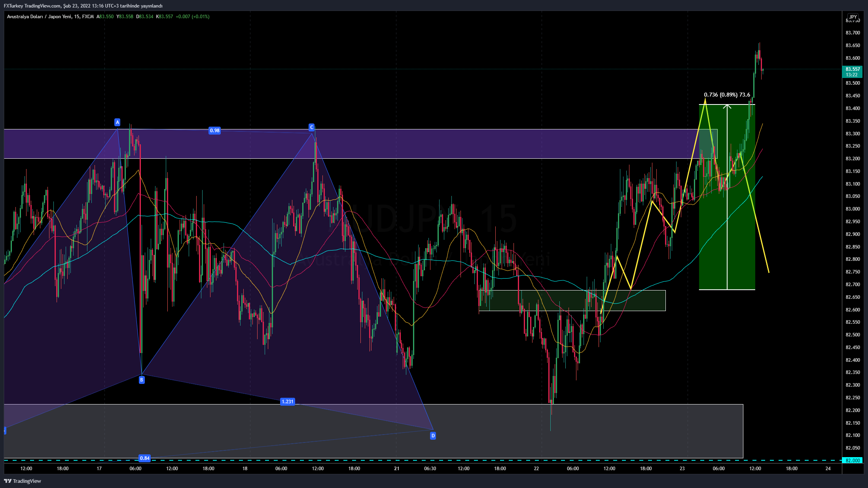The height and width of the screenshot is (488, 868).
Task: Click the measurement label 0.736 (0.89%) 73.6
Action: pyautogui.click(x=727, y=95)
